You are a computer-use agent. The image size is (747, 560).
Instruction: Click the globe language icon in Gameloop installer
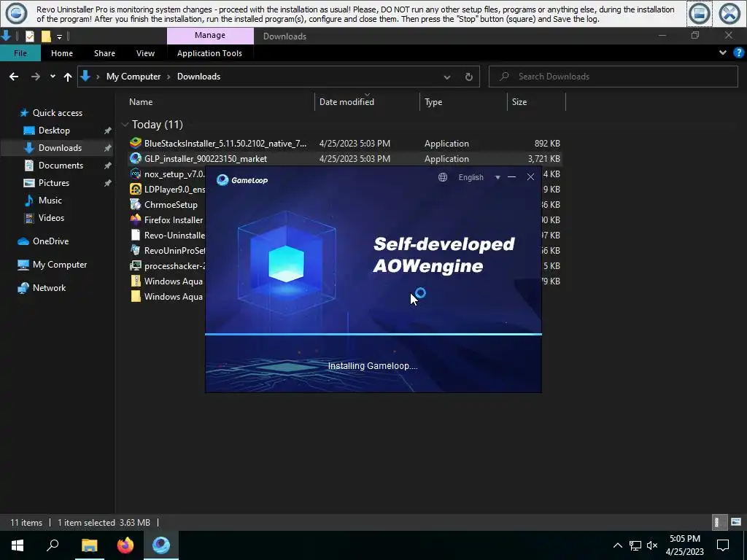pos(443,177)
